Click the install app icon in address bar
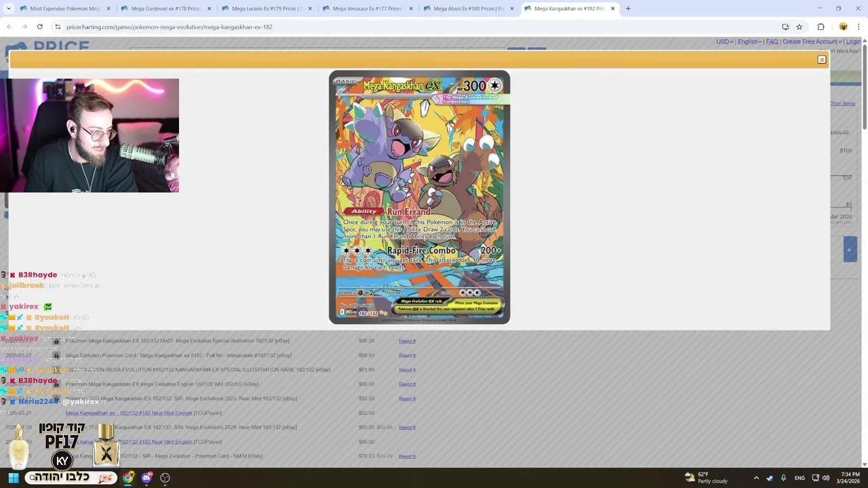Viewport: 868px width, 488px height. [x=785, y=26]
